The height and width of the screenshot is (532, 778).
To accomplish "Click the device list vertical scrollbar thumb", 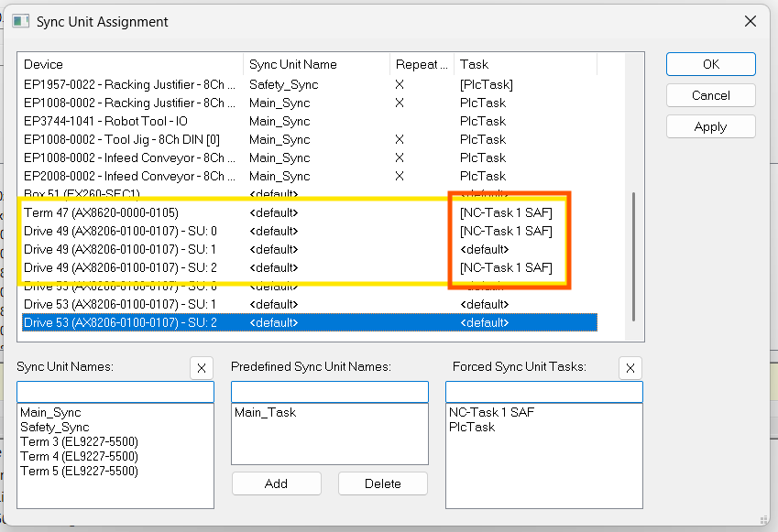I will [633, 256].
